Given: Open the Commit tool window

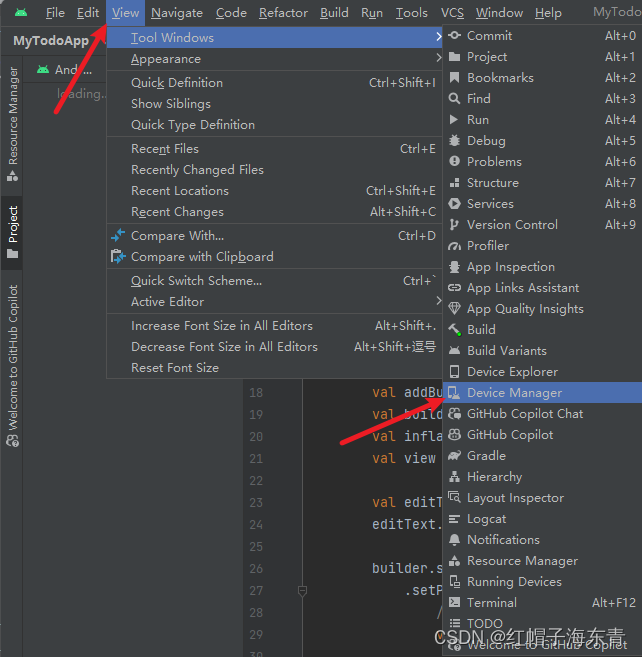Looking at the screenshot, I should coord(542,36).
